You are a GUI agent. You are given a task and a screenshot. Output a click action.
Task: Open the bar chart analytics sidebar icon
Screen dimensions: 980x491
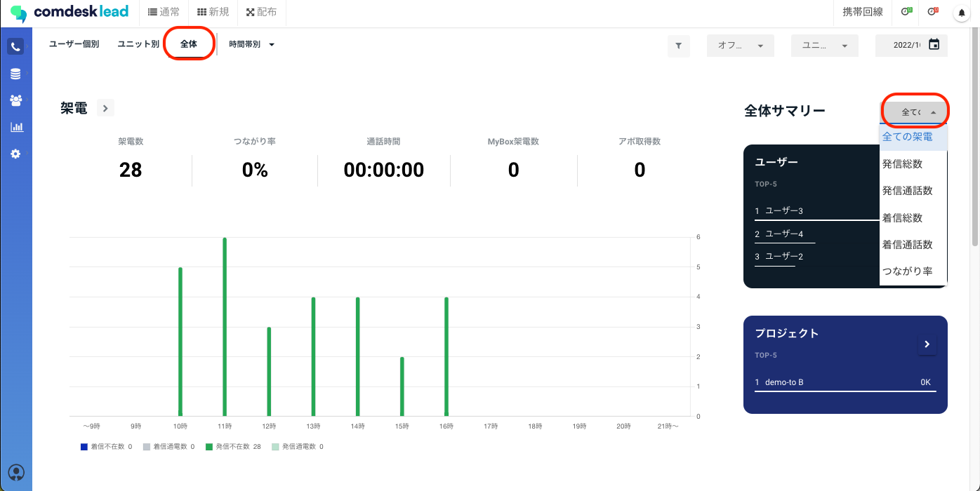coord(15,127)
